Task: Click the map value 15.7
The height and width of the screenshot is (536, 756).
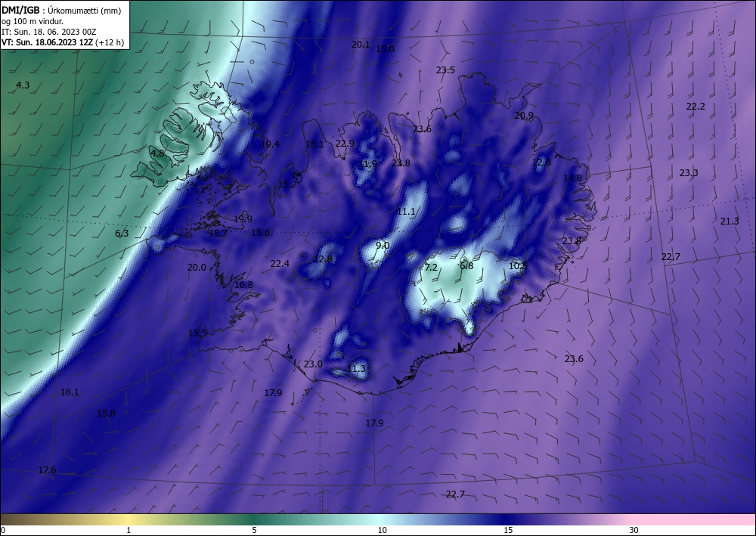Action: [x=218, y=234]
